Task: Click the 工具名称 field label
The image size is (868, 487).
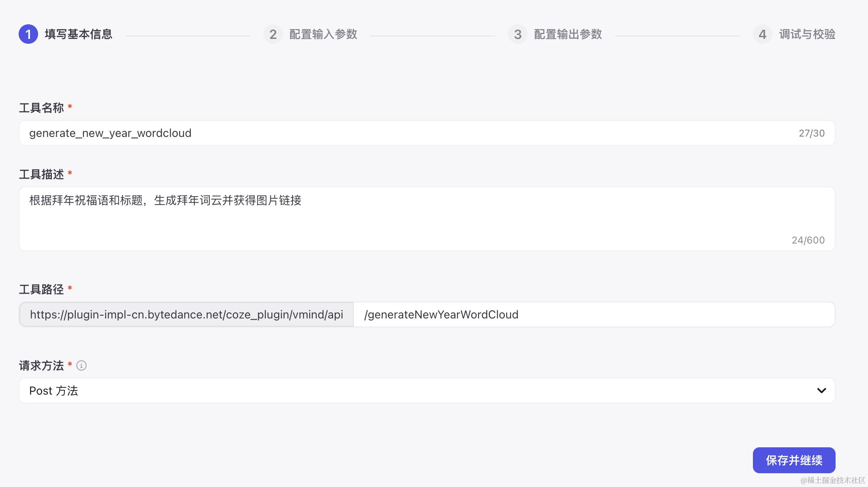Action: pos(41,108)
